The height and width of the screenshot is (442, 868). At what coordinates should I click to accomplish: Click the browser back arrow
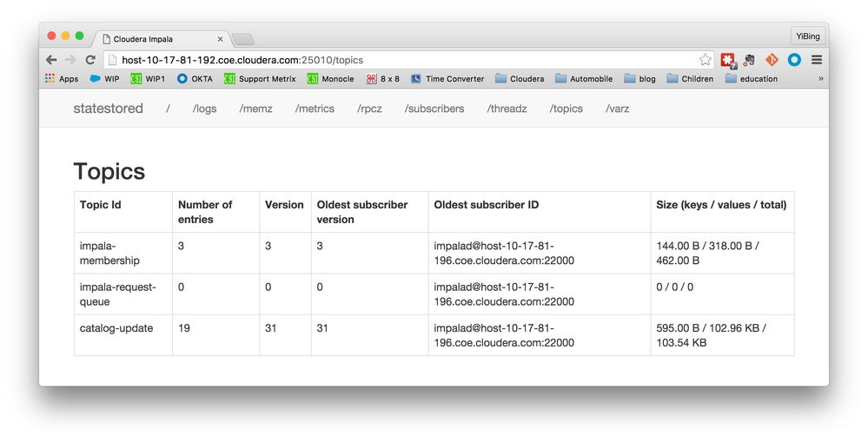pyautogui.click(x=51, y=60)
